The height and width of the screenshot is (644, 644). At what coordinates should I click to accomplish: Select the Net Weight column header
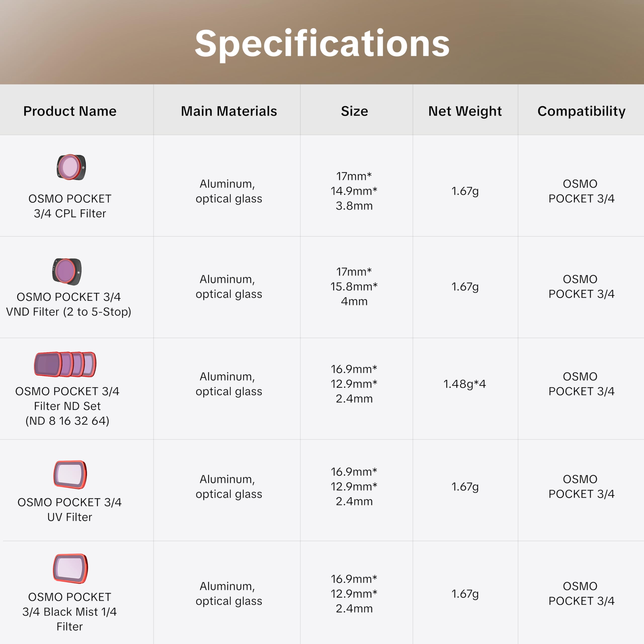(465, 111)
